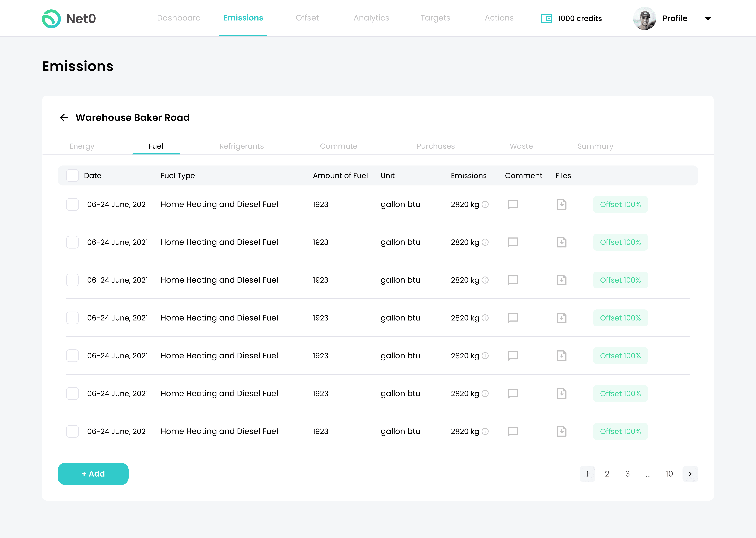Go to page 3
This screenshot has width=756, height=538.
628,474
